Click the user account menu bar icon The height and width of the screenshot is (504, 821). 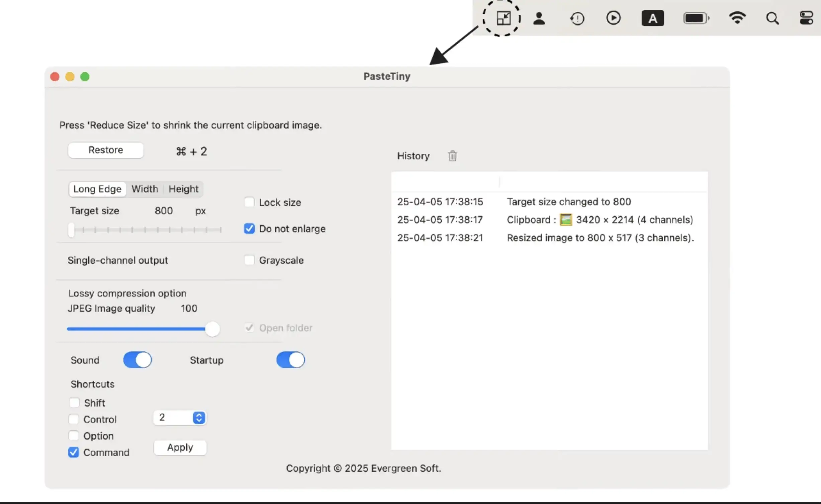(x=539, y=18)
